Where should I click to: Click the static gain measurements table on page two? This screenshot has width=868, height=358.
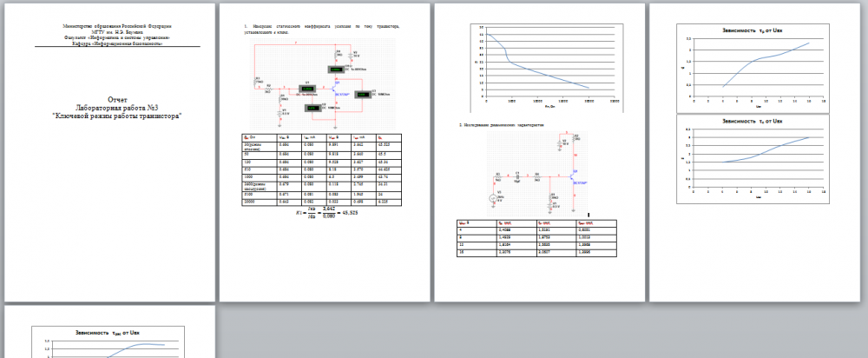[x=322, y=169]
